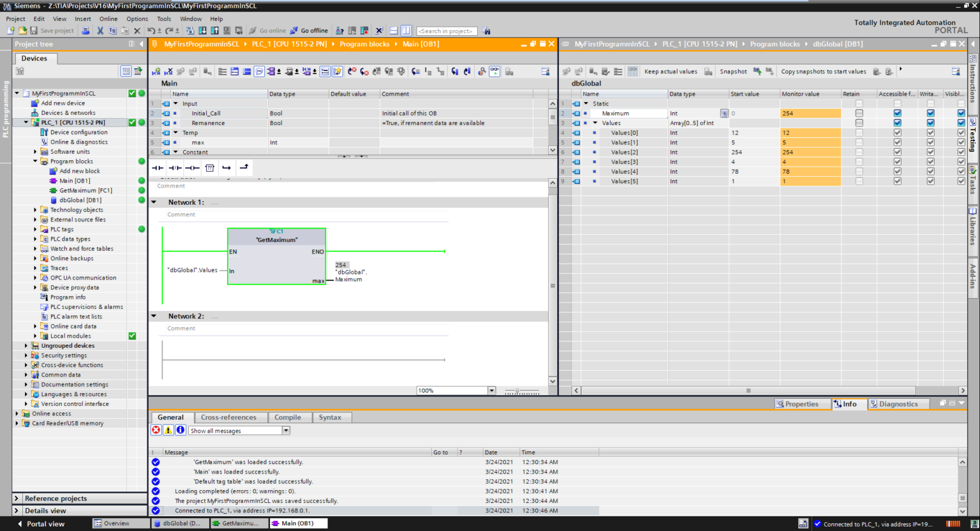Disable the Writable checkbox for Values[5]
This screenshot has height=531, width=980.
tap(930, 181)
